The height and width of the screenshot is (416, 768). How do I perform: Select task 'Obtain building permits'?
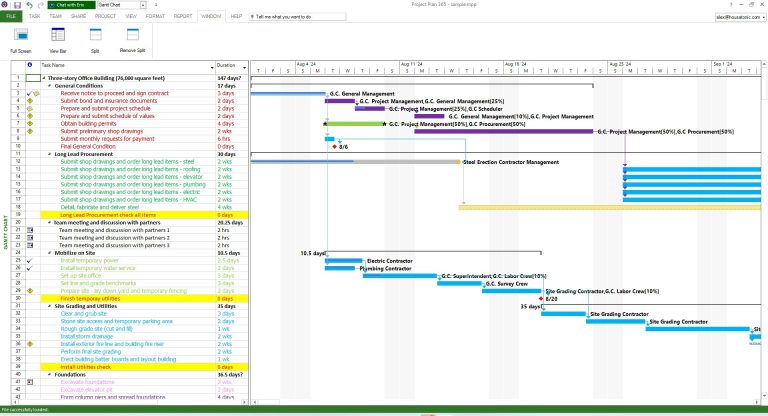pos(82,124)
